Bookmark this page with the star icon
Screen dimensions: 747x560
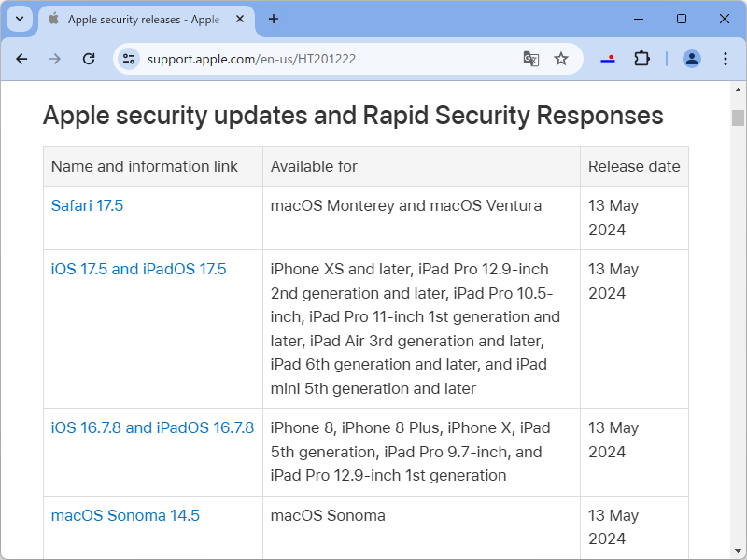click(x=561, y=58)
